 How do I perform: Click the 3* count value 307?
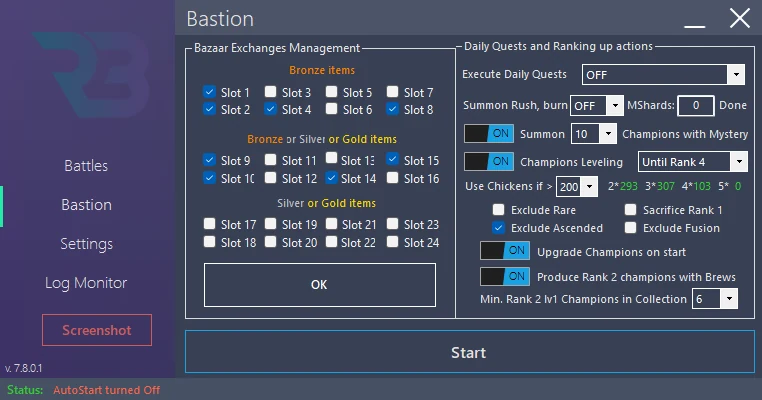[x=666, y=186]
